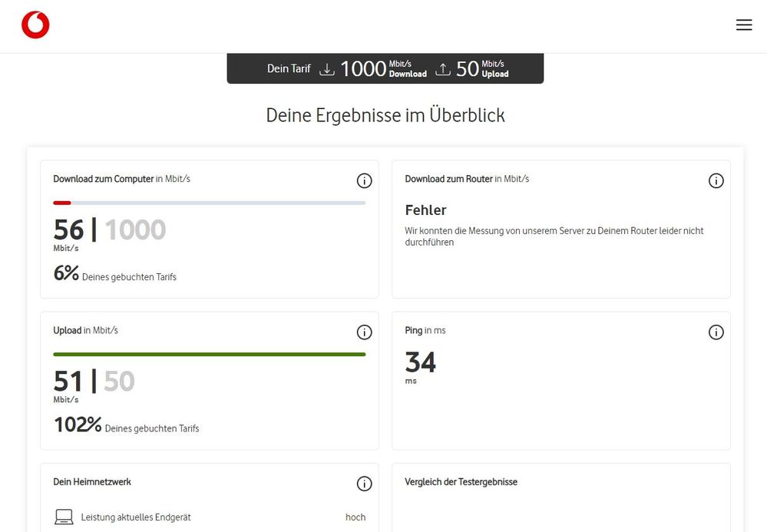
Task: Click the greyed '50' target in upload card
Action: 119,381
